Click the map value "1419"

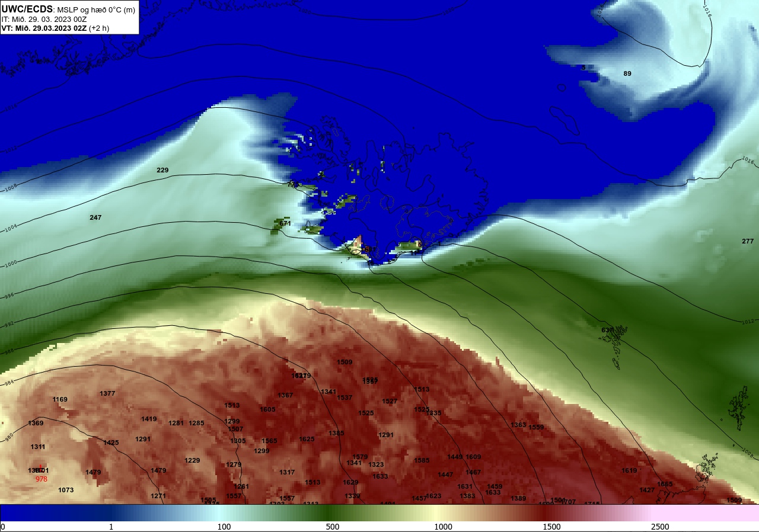(x=149, y=419)
